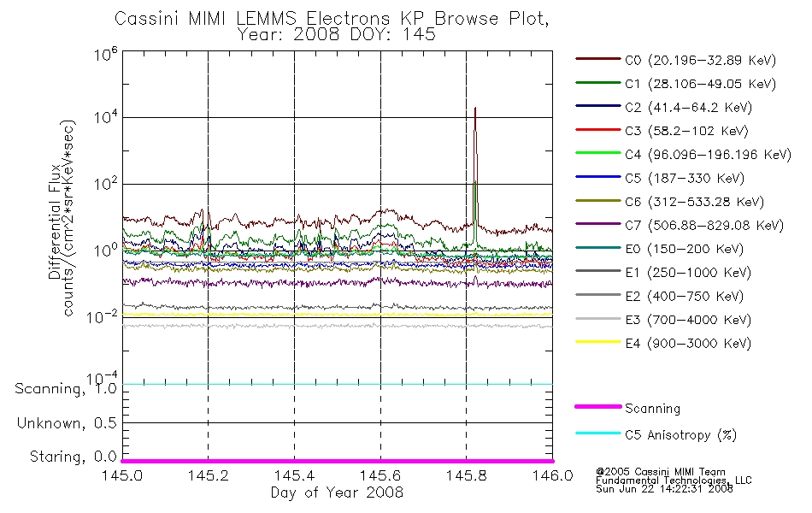Click the y-axis tick label 10^-2
This screenshot has height=513, width=812.
pos(103,316)
